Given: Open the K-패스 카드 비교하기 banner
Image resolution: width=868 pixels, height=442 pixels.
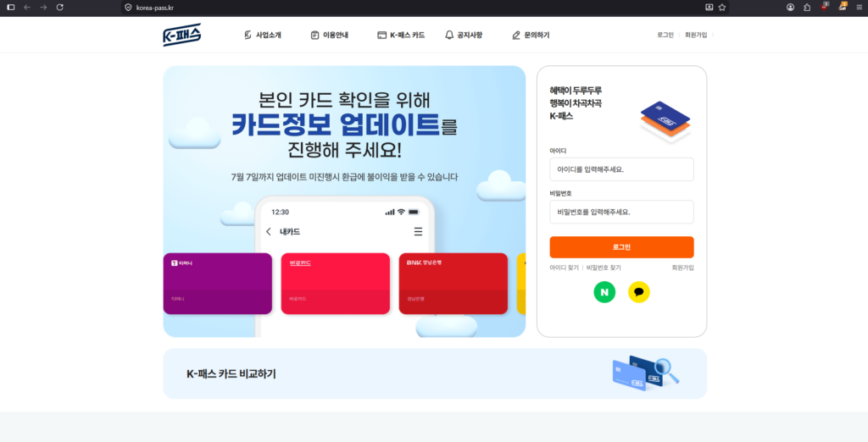Looking at the screenshot, I should (435, 373).
